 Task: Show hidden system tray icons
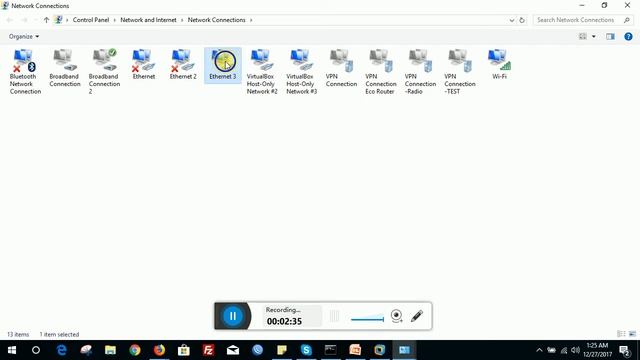[539, 350]
